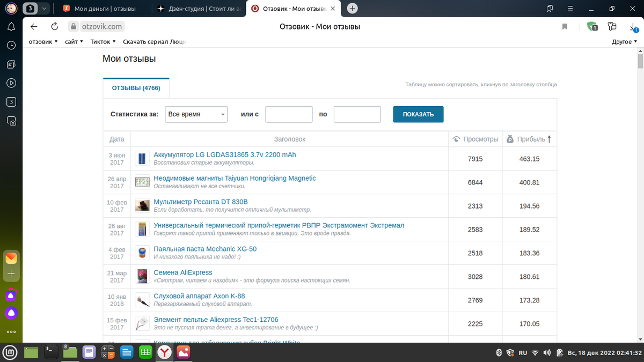Image resolution: width=644 pixels, height=362 pixels.
Task: Sort table by Прибыль column header
Action: (530, 139)
